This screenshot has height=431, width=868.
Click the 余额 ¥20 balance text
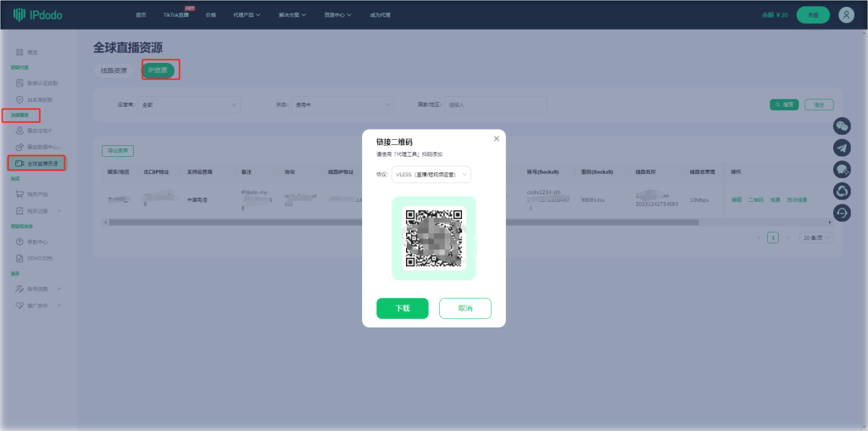(775, 15)
